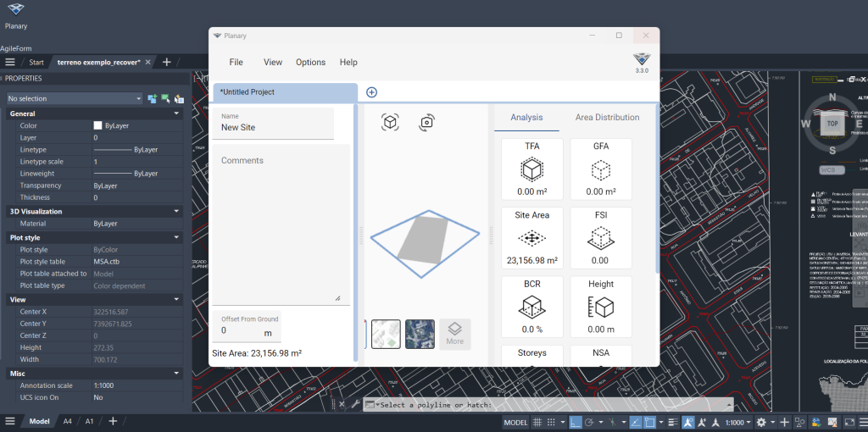The width and height of the screenshot is (868, 432).
Task: Toggle snap mode dots in status bar
Action: tap(551, 423)
